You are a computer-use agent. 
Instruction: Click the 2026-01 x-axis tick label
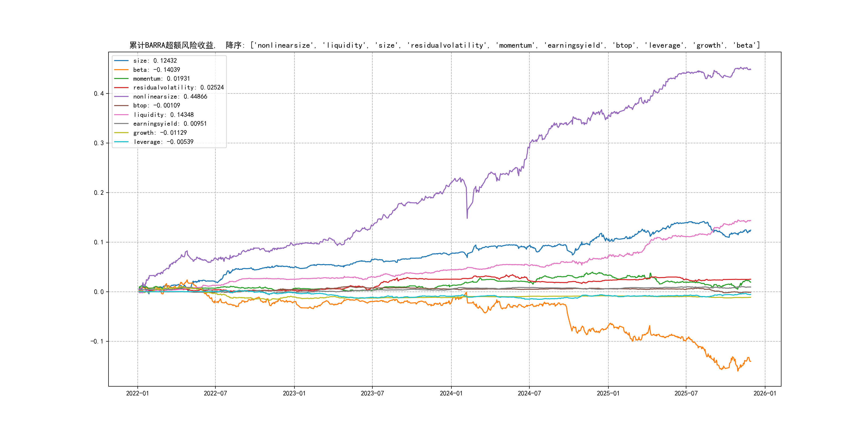click(x=765, y=394)
